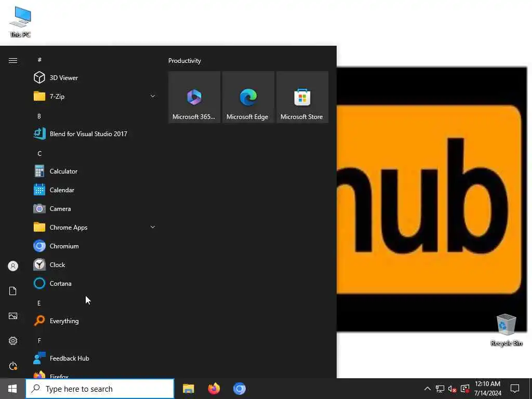Open the Action Center notifications icon
Image resolution: width=532 pixels, height=399 pixels.
click(515, 389)
